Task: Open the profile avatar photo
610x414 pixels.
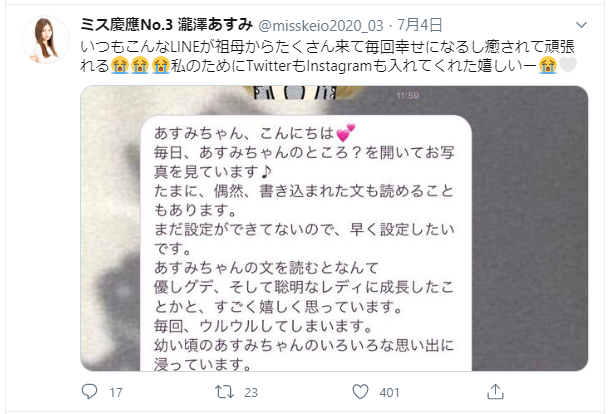Action: coord(46,40)
